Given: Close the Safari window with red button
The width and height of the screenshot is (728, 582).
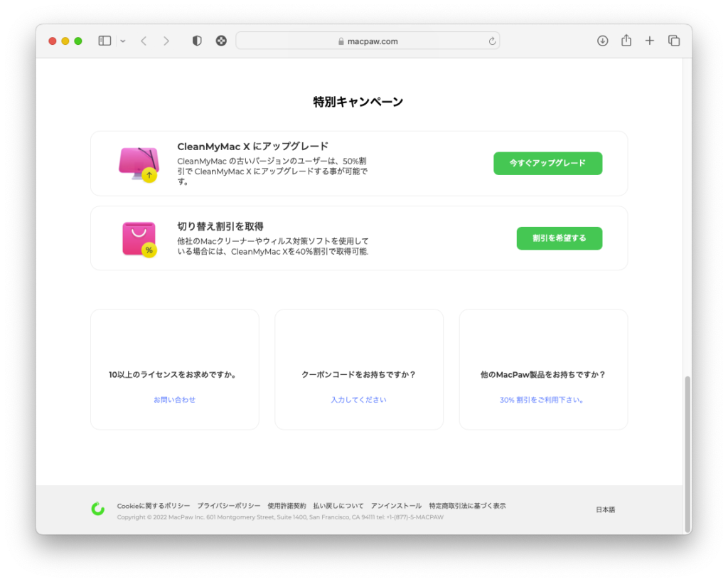Looking at the screenshot, I should coord(53,41).
